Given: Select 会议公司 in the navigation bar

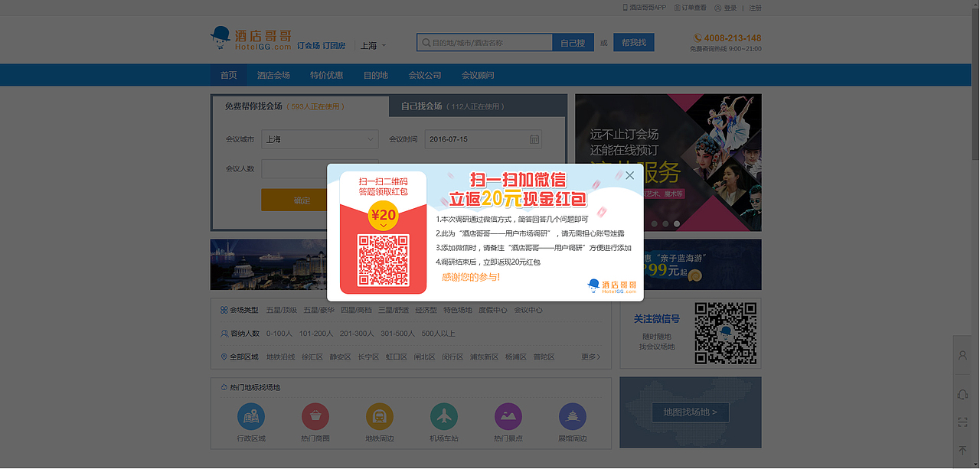Looking at the screenshot, I should 425,75.
